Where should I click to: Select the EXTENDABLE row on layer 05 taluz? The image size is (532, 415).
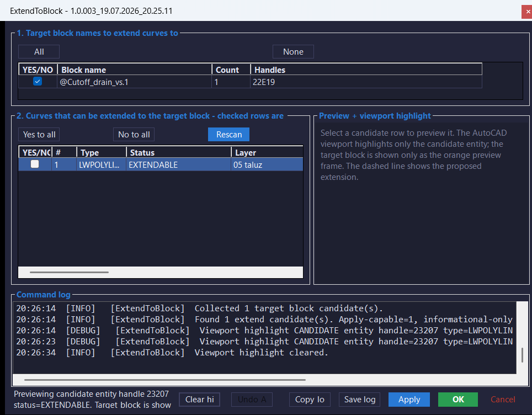(x=161, y=164)
